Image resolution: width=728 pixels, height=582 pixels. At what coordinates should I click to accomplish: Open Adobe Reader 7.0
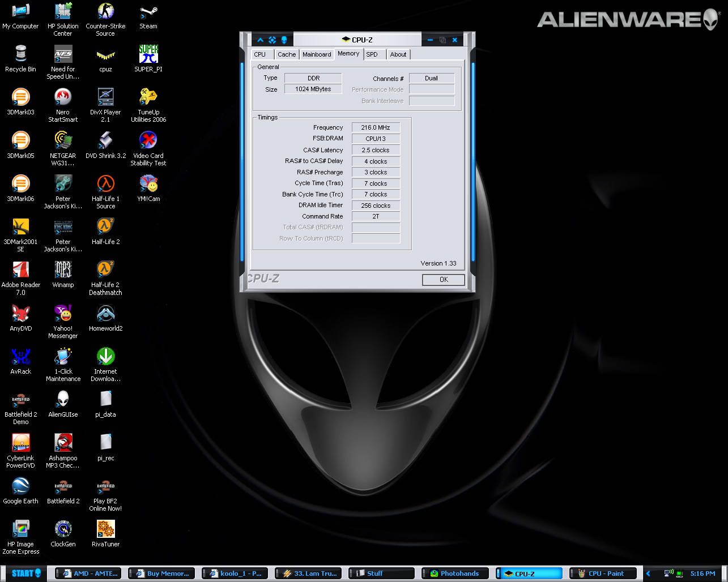click(20, 279)
